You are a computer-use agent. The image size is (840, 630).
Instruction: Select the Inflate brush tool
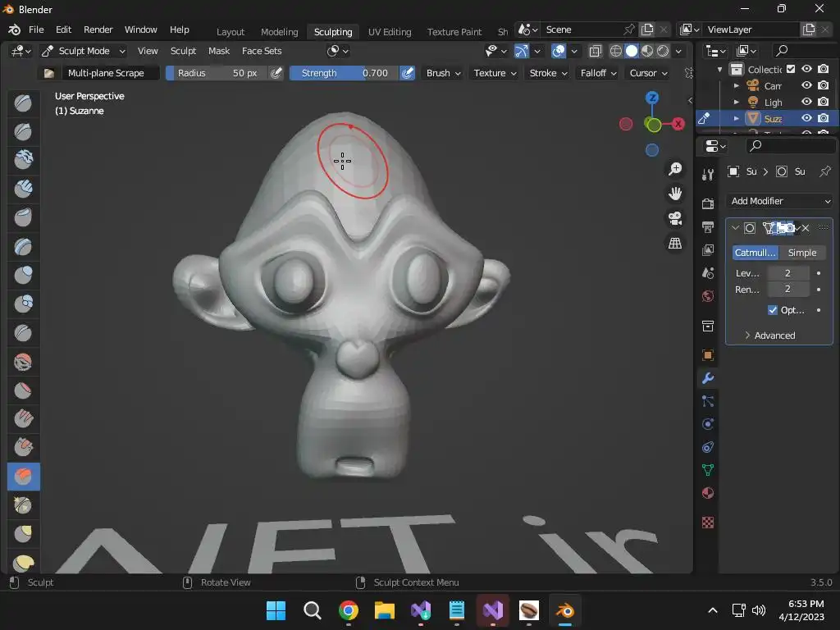(x=23, y=275)
